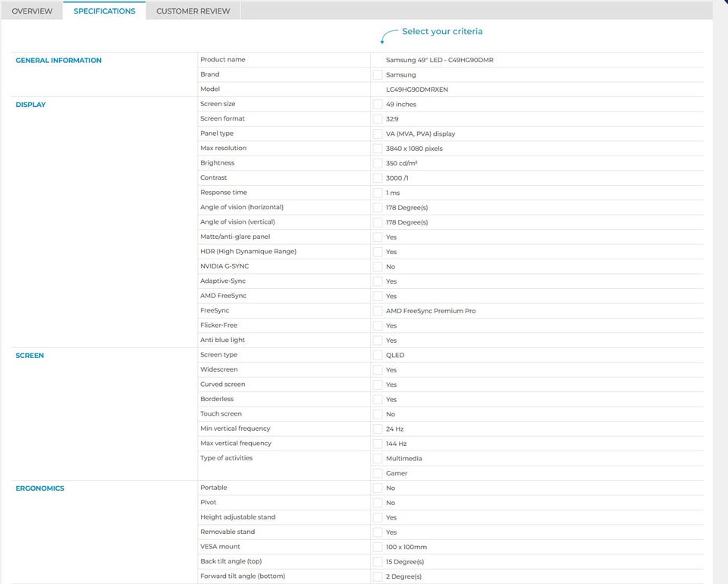Tick the 1 ms response time checkbox

coord(378,193)
